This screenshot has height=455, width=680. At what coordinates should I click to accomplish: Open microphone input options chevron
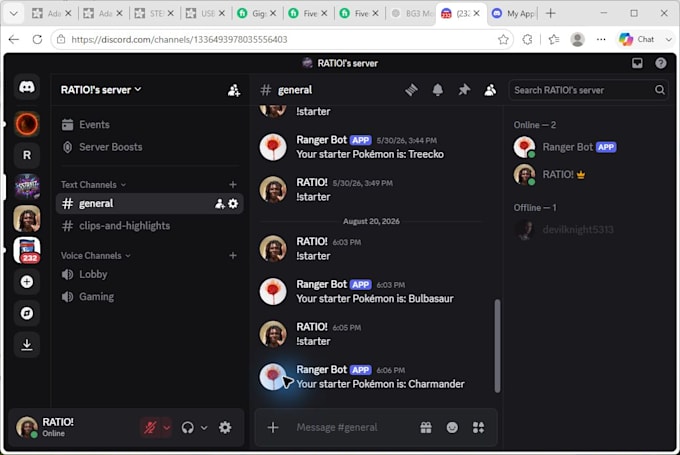166,428
